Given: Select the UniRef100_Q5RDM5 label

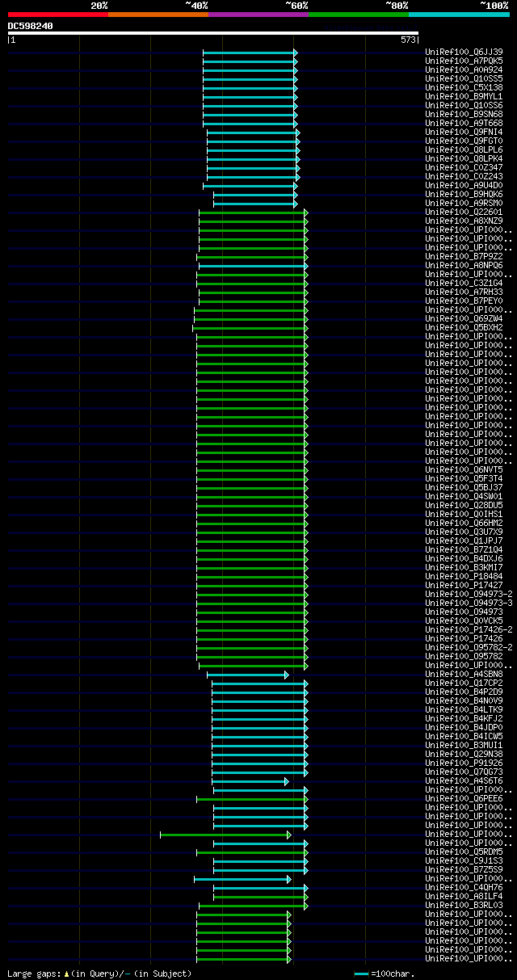Looking at the screenshot, I should click(x=464, y=852).
